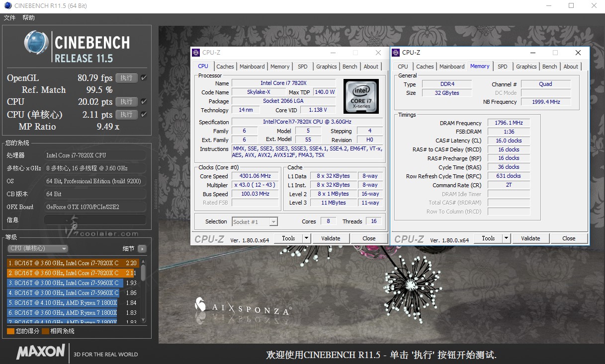This screenshot has width=605, height=364.
Task: Click the orange 您的得分 legend swatch
Action: tap(10, 331)
